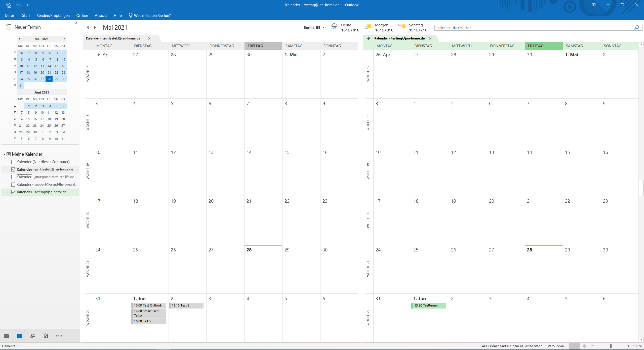Go to previous month arrow beside Mai 2021
The image size is (644, 350).
88,27
